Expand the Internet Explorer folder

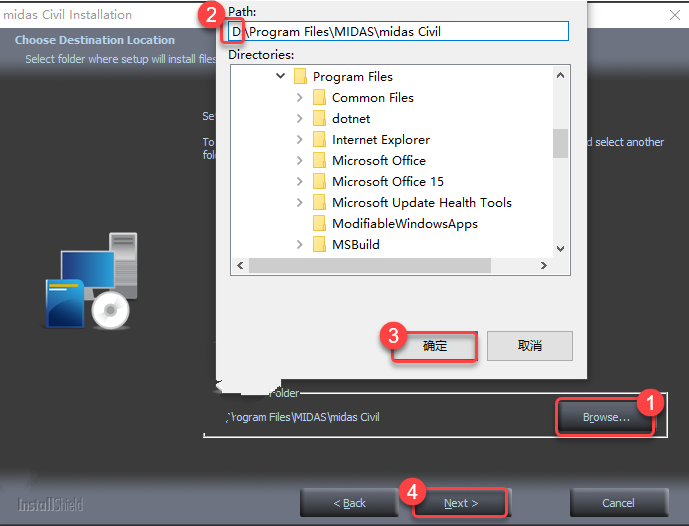pos(299,139)
